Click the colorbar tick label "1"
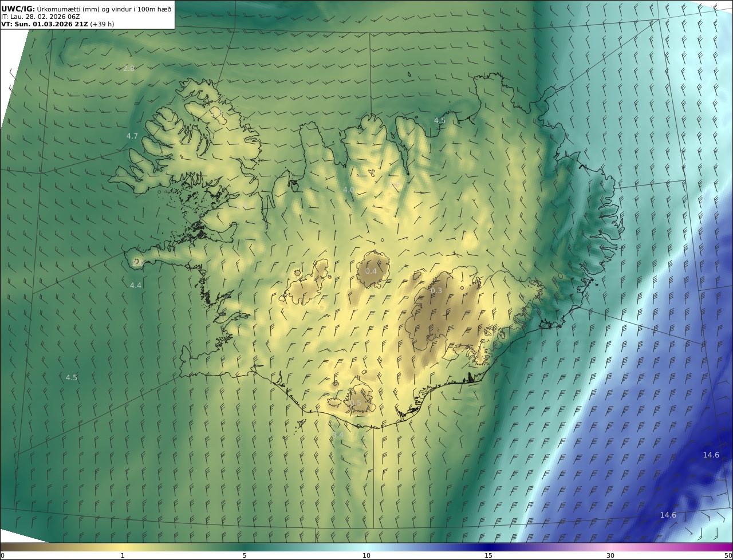The image size is (733, 560). (123, 555)
